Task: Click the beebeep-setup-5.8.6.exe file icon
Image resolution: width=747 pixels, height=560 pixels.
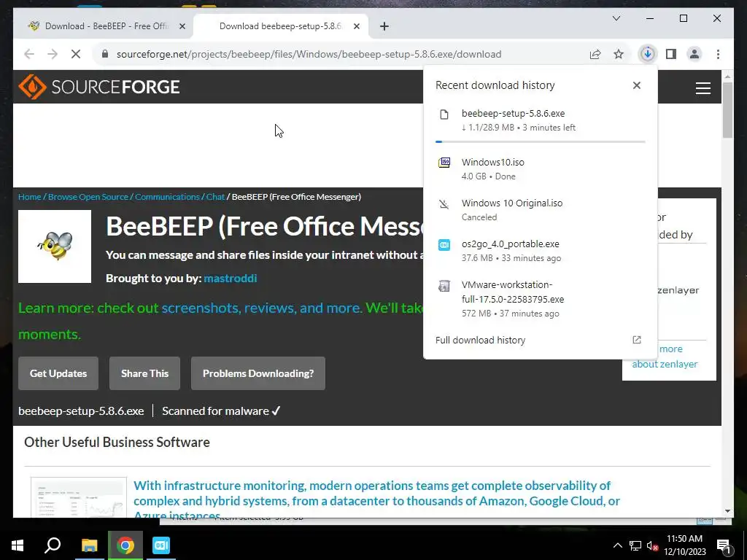Action: click(444, 114)
